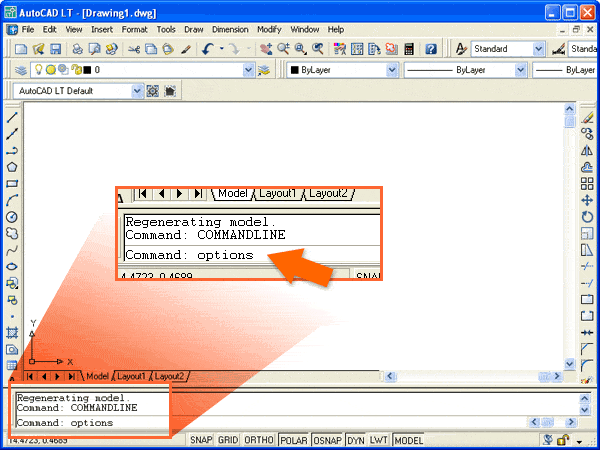Image resolution: width=600 pixels, height=450 pixels.
Task: Select the Mirror modify tool
Action: tap(588, 150)
